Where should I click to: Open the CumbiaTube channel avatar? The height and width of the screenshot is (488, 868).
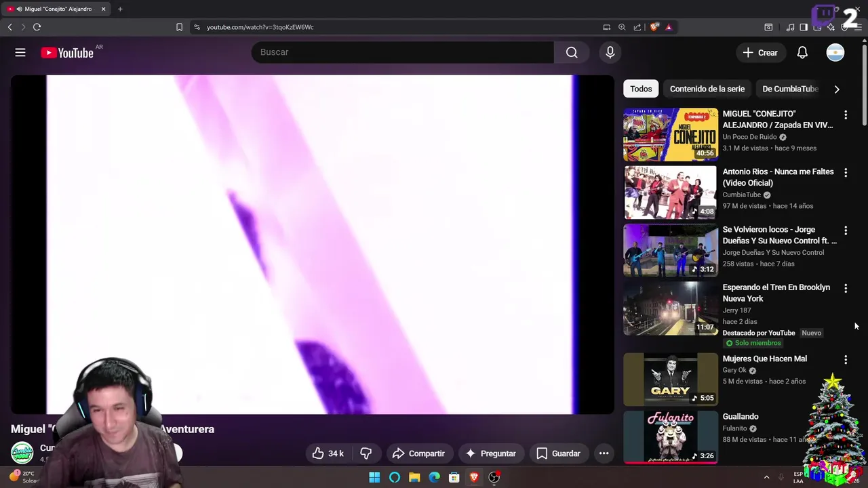tap(22, 453)
